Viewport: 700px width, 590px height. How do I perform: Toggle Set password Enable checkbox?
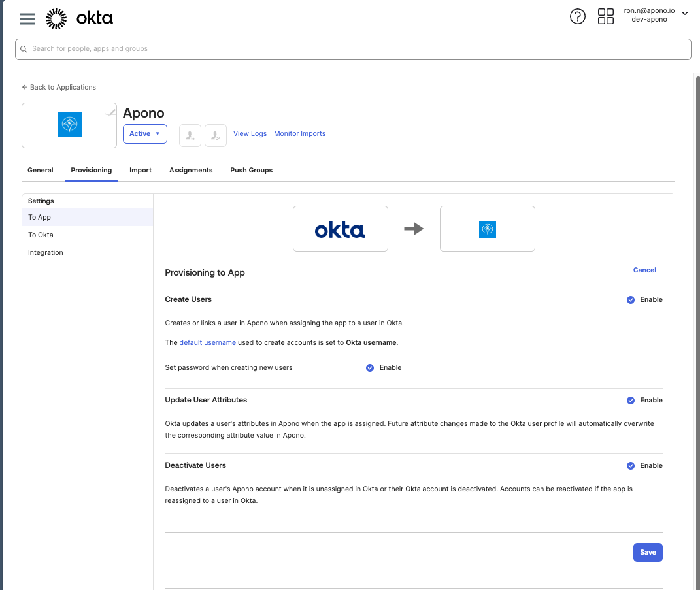tap(370, 368)
